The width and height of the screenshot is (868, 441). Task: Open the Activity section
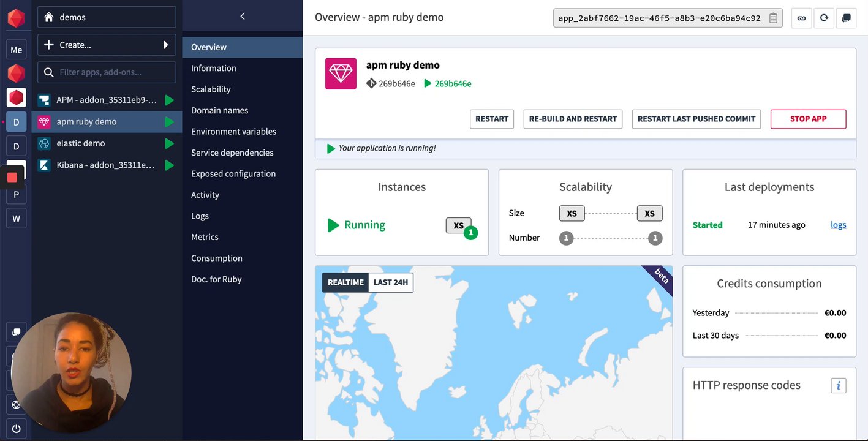243,195
